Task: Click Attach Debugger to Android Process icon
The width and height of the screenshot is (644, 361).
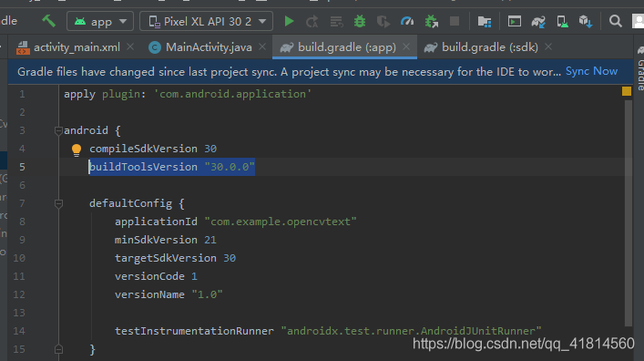Action: (431, 21)
